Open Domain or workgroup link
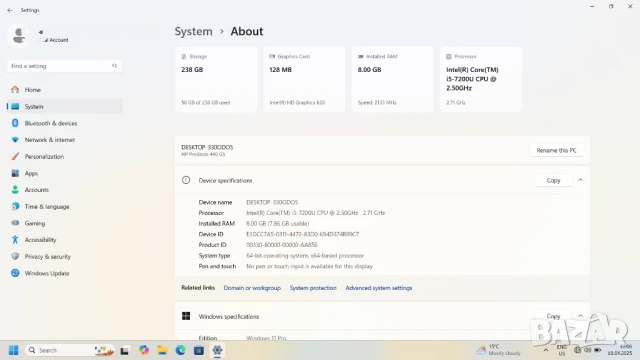This screenshot has height=360, width=640. (252, 288)
